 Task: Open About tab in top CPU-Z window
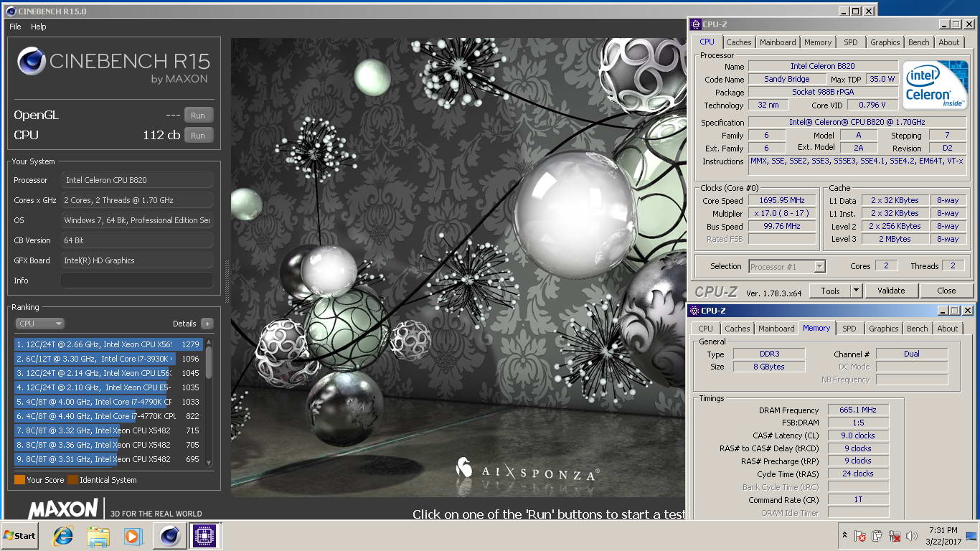[949, 42]
